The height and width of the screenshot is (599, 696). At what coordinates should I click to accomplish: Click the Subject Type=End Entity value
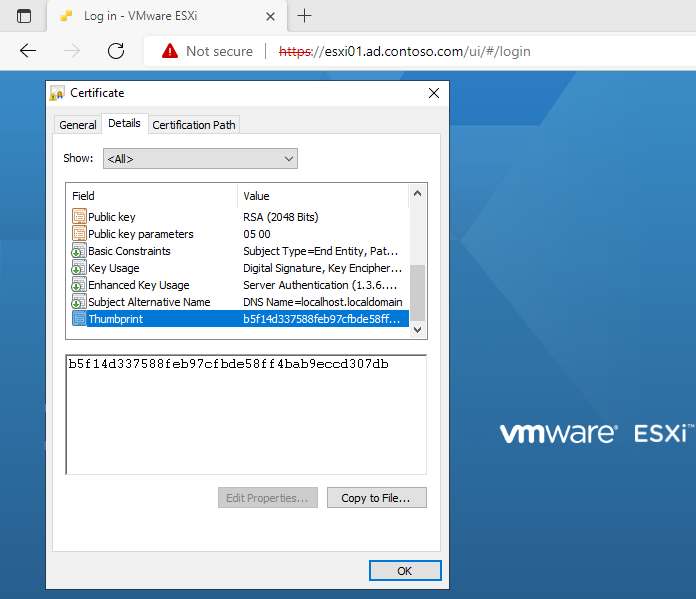pos(320,251)
